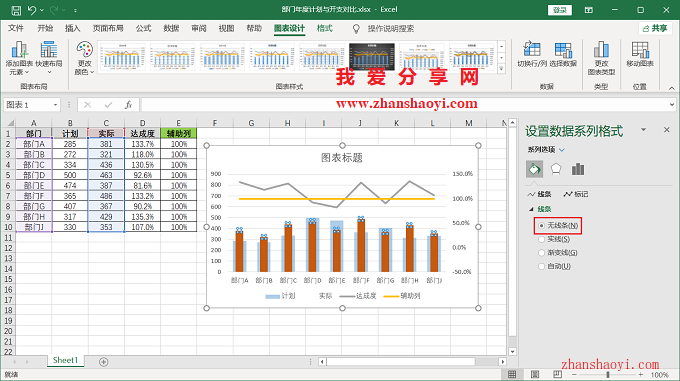Switch to Page Break Preview in status bar
The width and height of the screenshot is (680, 381).
(x=557, y=374)
